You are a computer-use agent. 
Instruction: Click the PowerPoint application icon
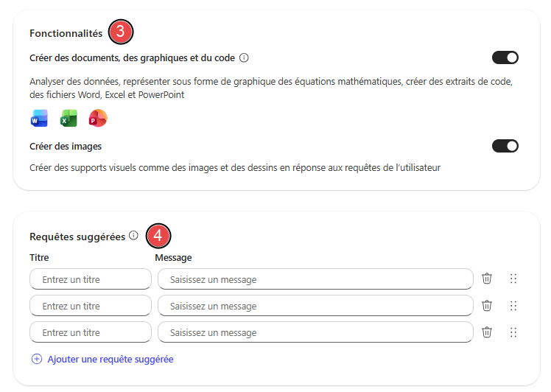(98, 118)
